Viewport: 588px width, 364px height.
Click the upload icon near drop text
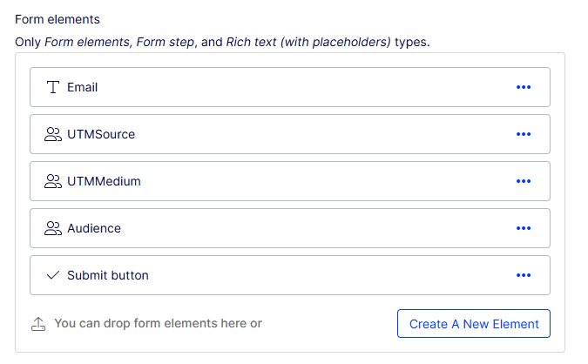click(x=38, y=324)
